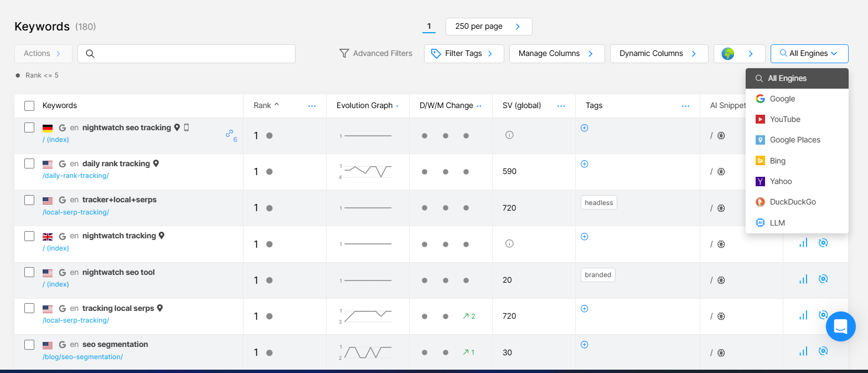Click refresh icon for nightwatch tracking row
The image size is (868, 373).
[x=823, y=242]
